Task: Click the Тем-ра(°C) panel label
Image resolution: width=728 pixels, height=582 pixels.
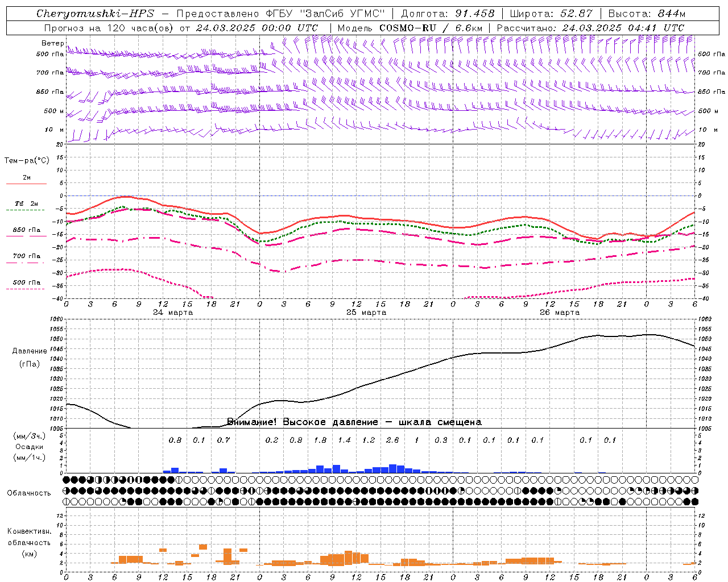Action: point(27,161)
